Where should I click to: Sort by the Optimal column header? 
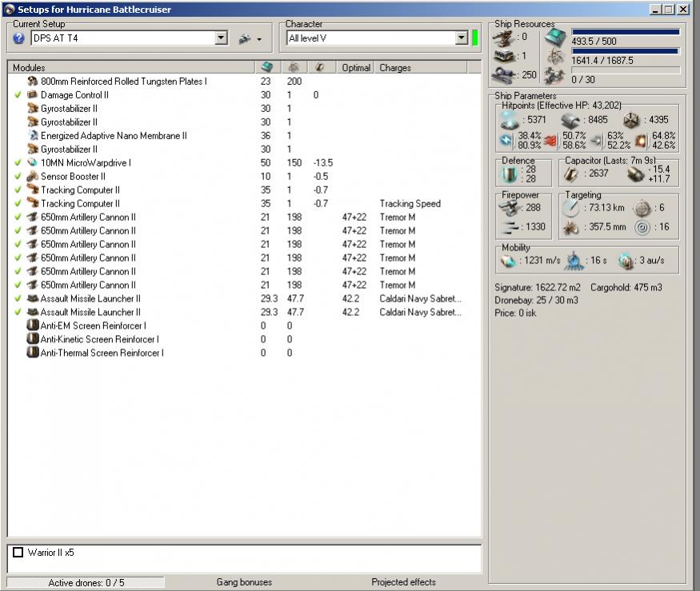point(356,68)
